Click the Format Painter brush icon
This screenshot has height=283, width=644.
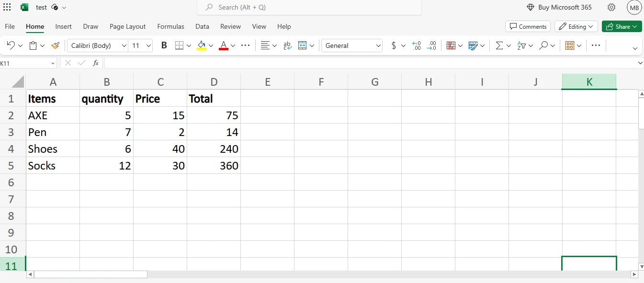[x=55, y=45]
